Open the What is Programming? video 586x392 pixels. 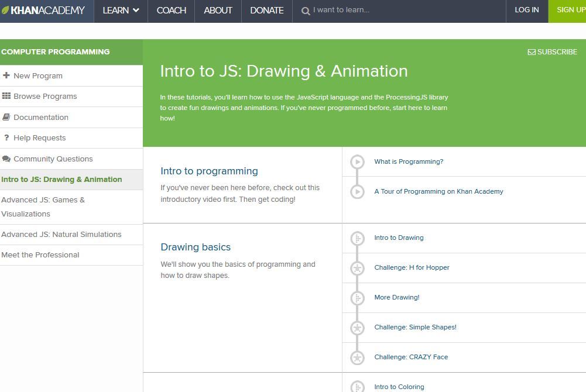click(x=409, y=161)
